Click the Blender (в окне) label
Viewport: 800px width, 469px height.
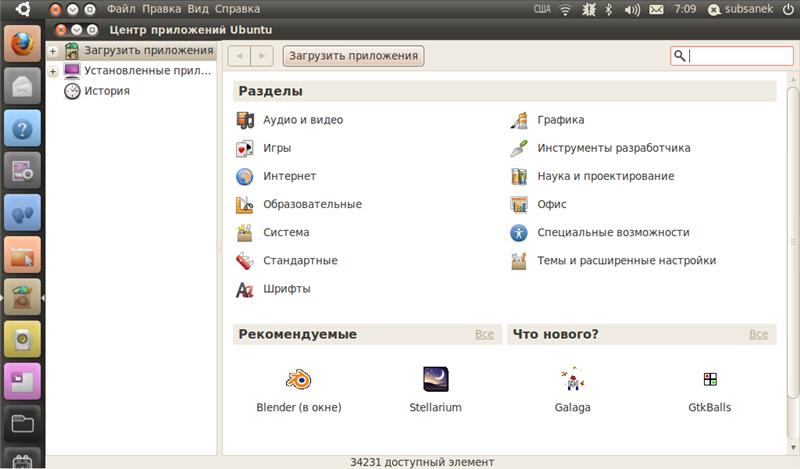pos(299,407)
